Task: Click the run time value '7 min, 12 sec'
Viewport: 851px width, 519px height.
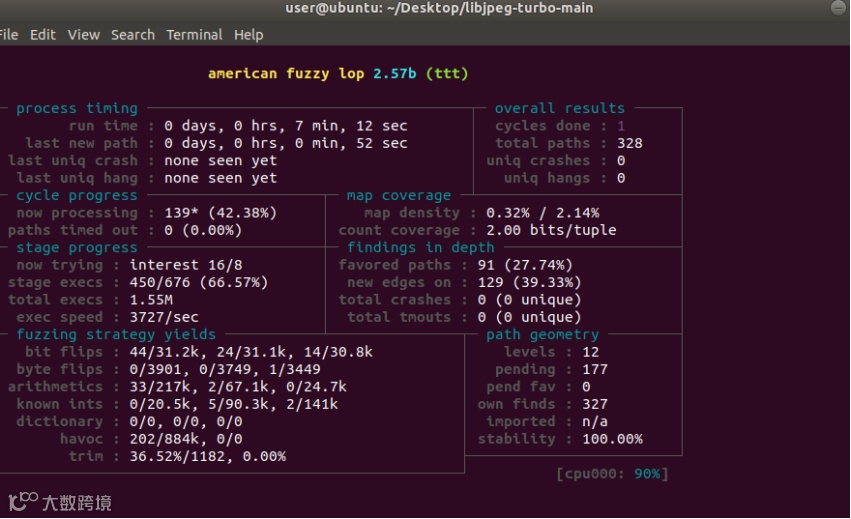Action: tap(351, 126)
